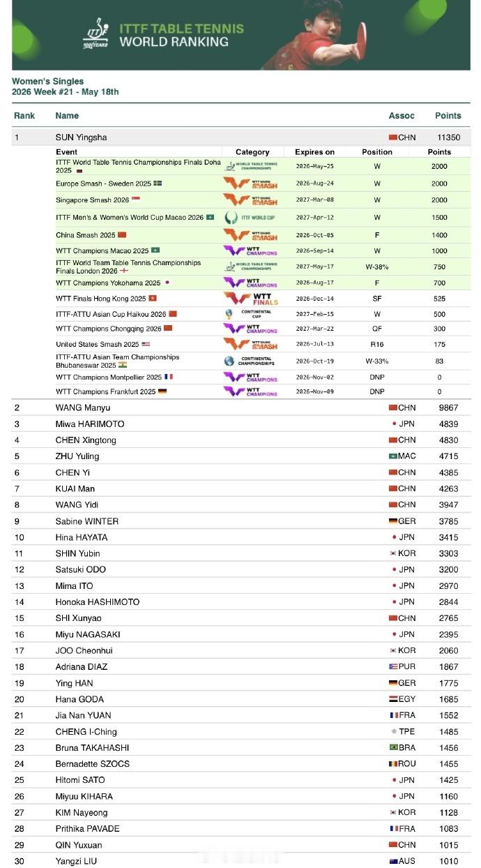Click the Position column header
The width and height of the screenshot is (481, 868).
pos(377,151)
